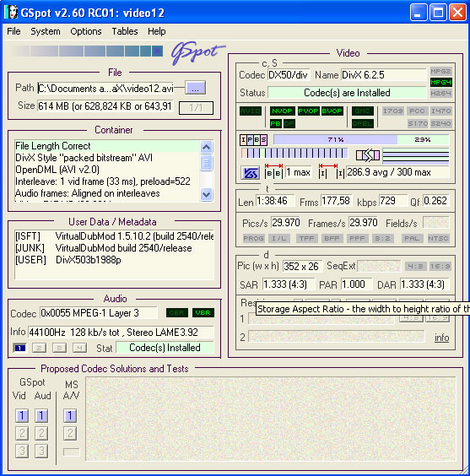Click the VBR audio indicator
Screen dimensions: 470x476
pyautogui.click(x=203, y=312)
